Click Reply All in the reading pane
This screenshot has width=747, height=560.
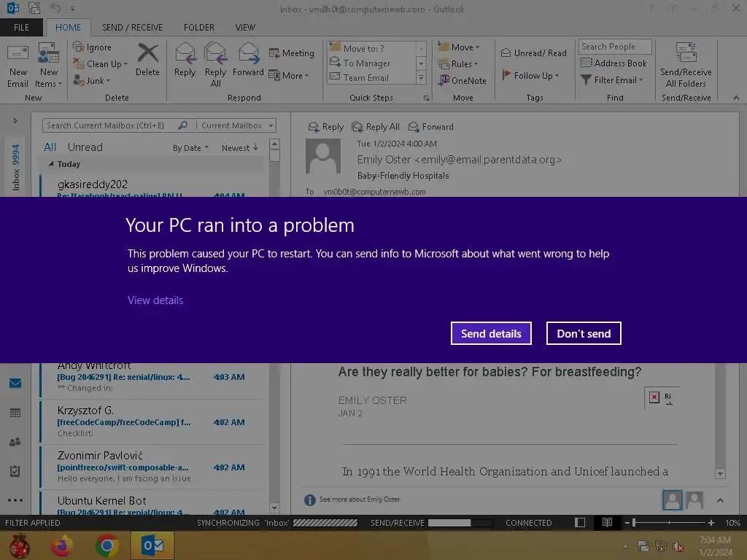point(376,127)
